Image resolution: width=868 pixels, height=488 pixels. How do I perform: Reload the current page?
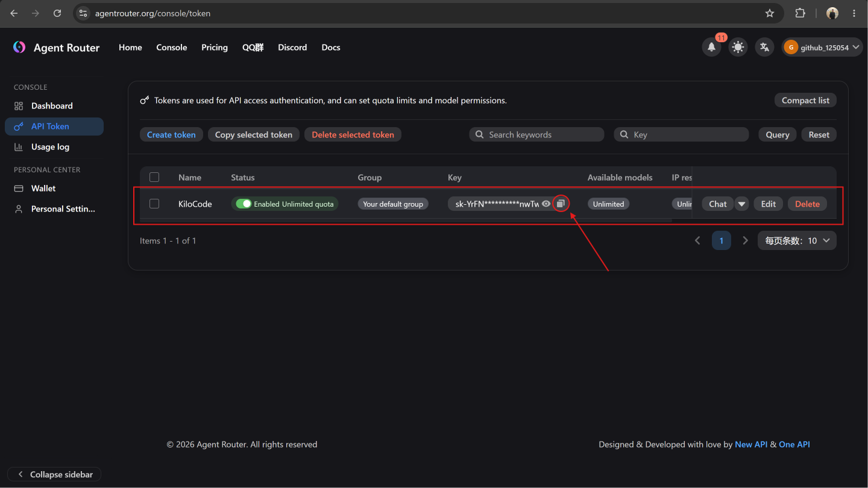point(57,13)
